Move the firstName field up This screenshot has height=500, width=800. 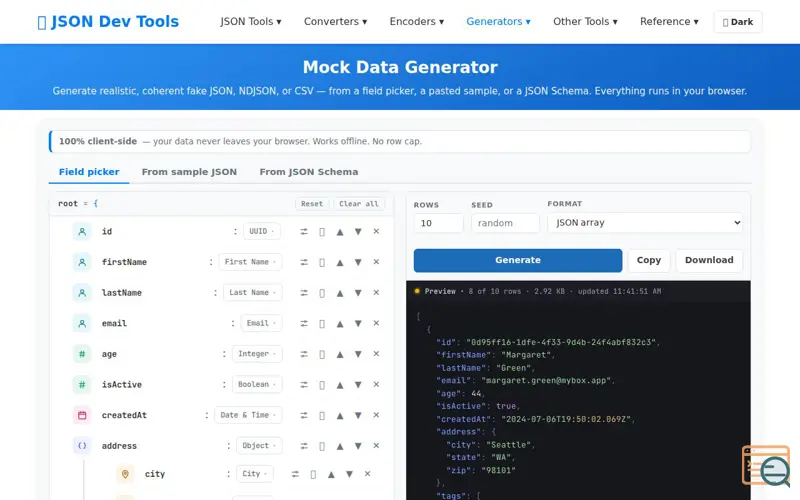pos(340,262)
